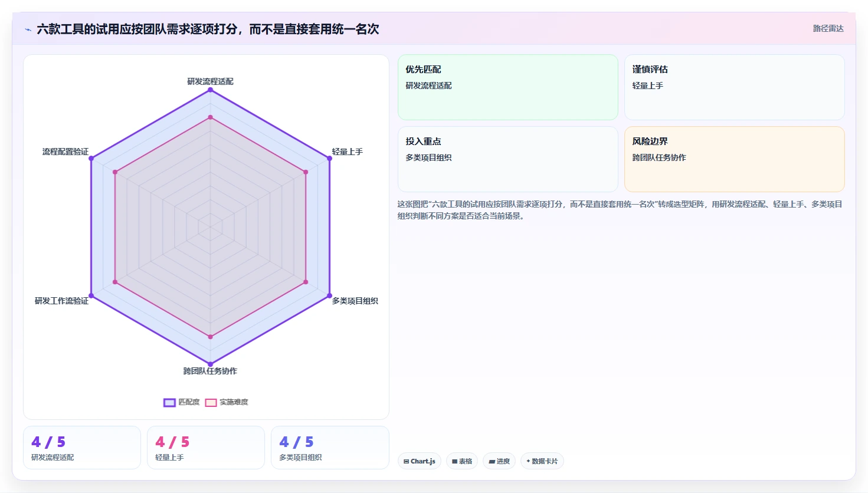Click the purple data point at 轻量上手

point(329,158)
